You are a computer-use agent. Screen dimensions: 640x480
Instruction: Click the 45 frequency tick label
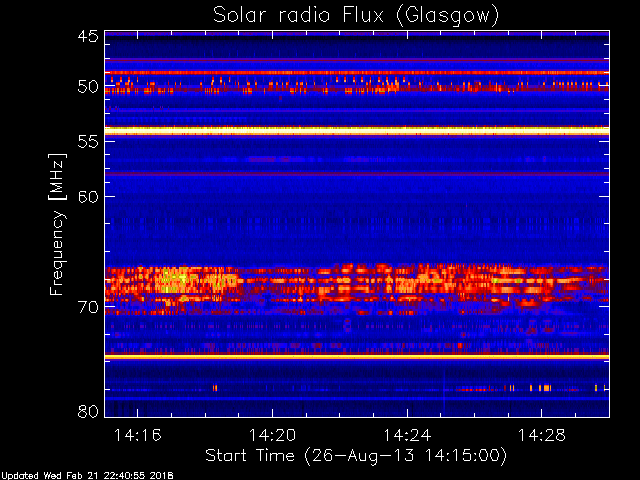coord(88,36)
